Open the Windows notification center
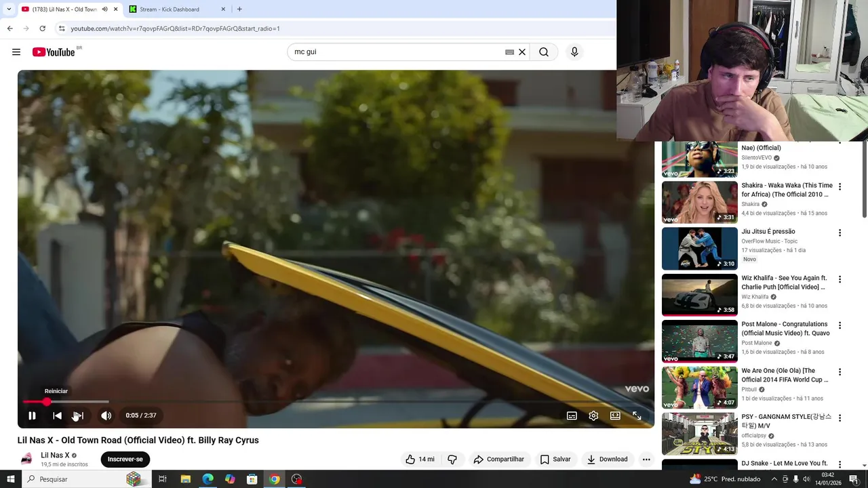The width and height of the screenshot is (868, 488). pos(854,479)
